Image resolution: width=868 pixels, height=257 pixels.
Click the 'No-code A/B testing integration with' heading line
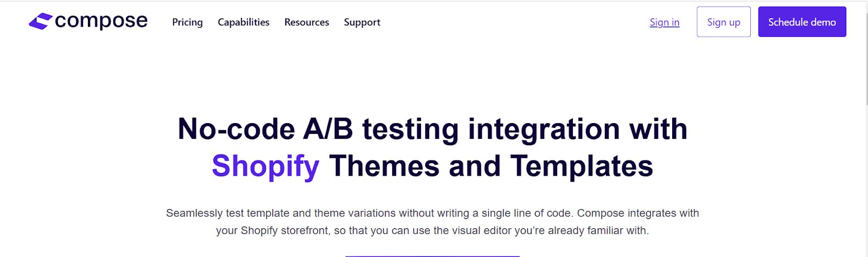(x=432, y=130)
